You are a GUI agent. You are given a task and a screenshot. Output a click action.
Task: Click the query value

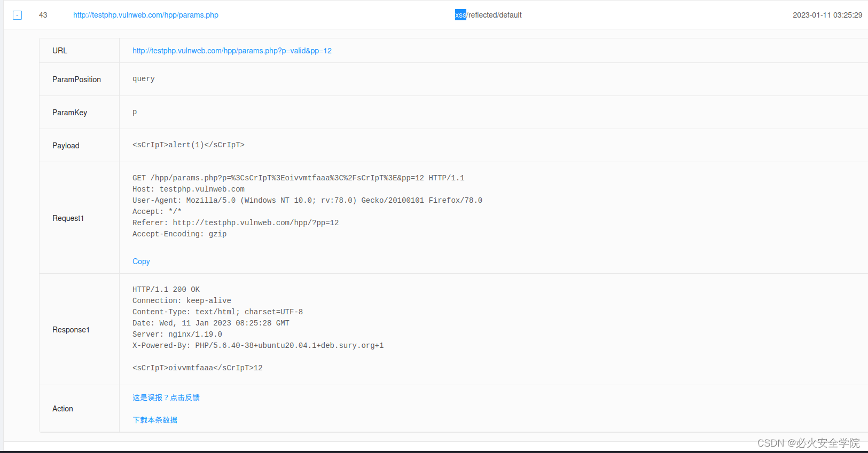tap(144, 79)
